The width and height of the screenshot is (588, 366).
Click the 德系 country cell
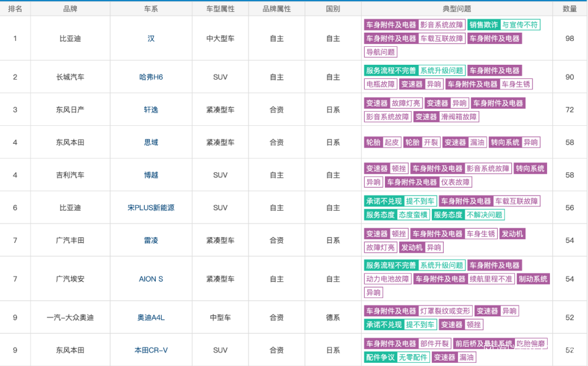[x=333, y=318]
